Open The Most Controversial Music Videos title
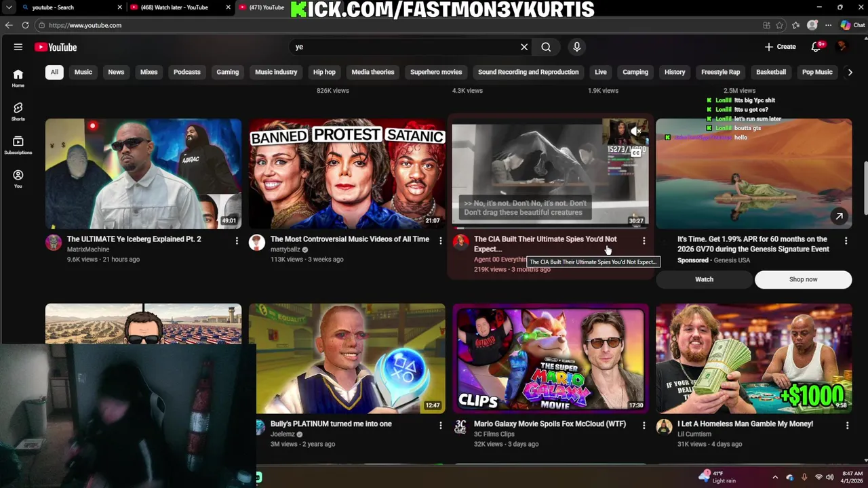Image resolution: width=868 pixels, height=488 pixels. tap(350, 239)
